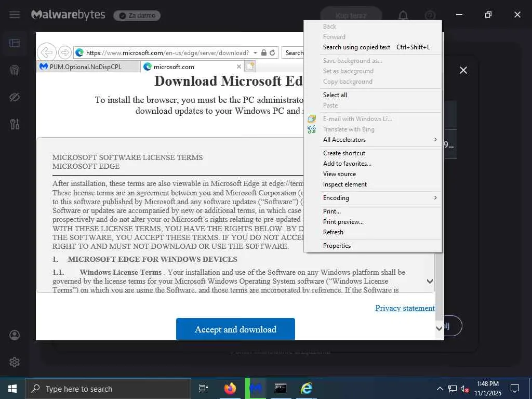
Task: Open the address bar dropdown arrow
Action: pos(255,53)
